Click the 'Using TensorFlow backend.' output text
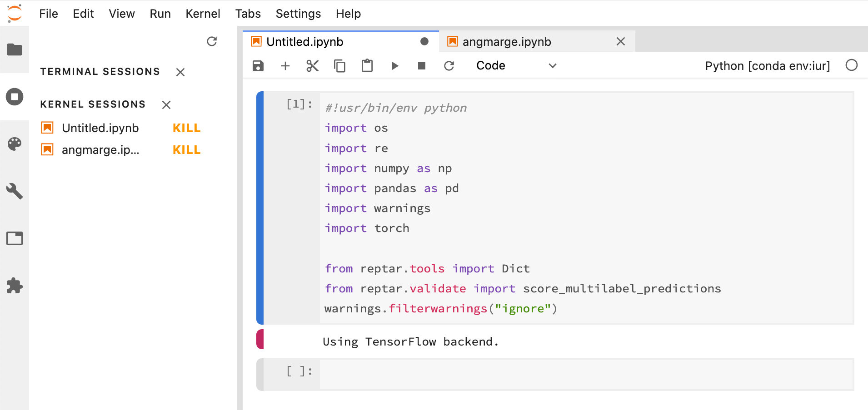Viewport: 868px width, 410px height. click(x=411, y=342)
